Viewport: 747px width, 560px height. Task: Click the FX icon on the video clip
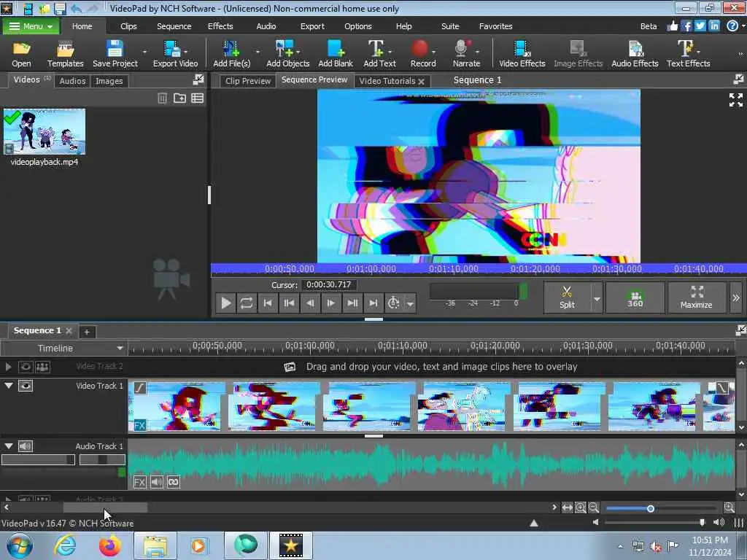tap(139, 425)
